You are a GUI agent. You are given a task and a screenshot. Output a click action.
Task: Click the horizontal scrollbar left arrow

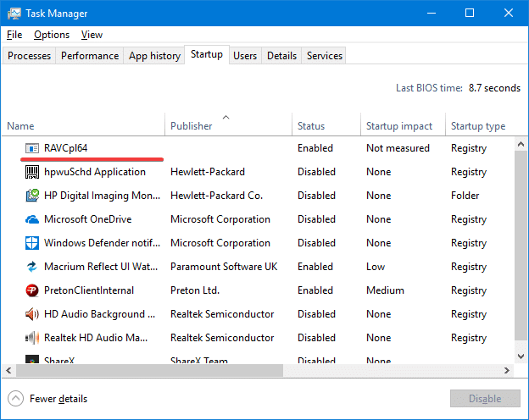[x=8, y=370]
